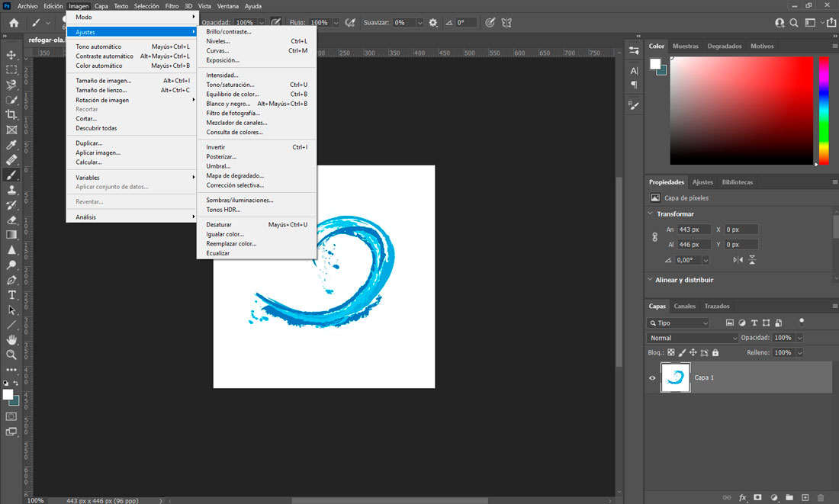Add layer style with the fx icon
839x504 pixels.
pyautogui.click(x=743, y=497)
